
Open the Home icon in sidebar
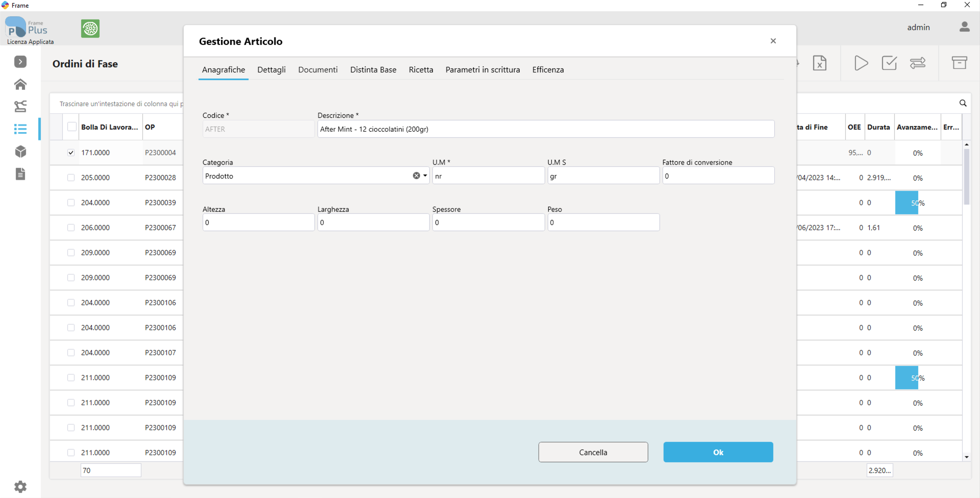(x=20, y=84)
